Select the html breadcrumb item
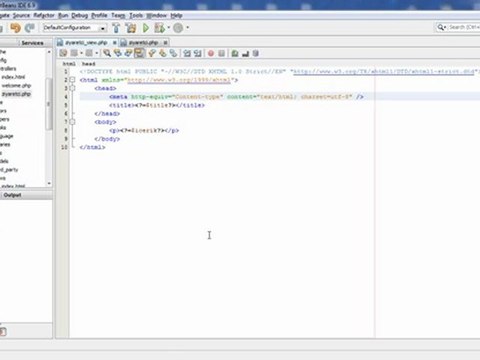This screenshot has width=480, height=360. (69, 64)
